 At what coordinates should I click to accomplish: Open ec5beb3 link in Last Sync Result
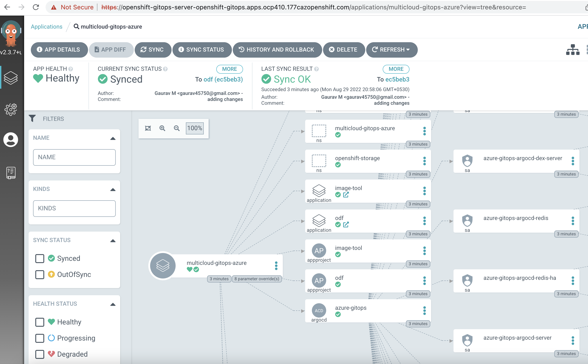pos(397,79)
